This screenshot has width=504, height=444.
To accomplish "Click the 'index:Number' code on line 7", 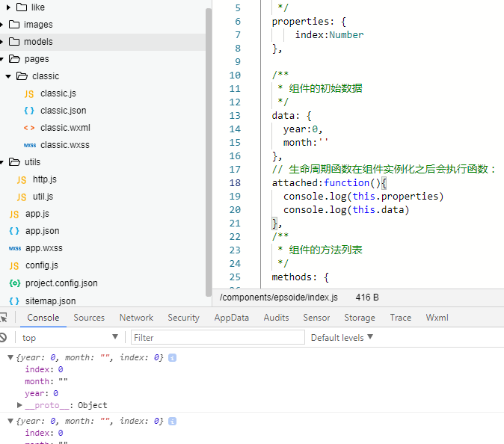I will [329, 34].
